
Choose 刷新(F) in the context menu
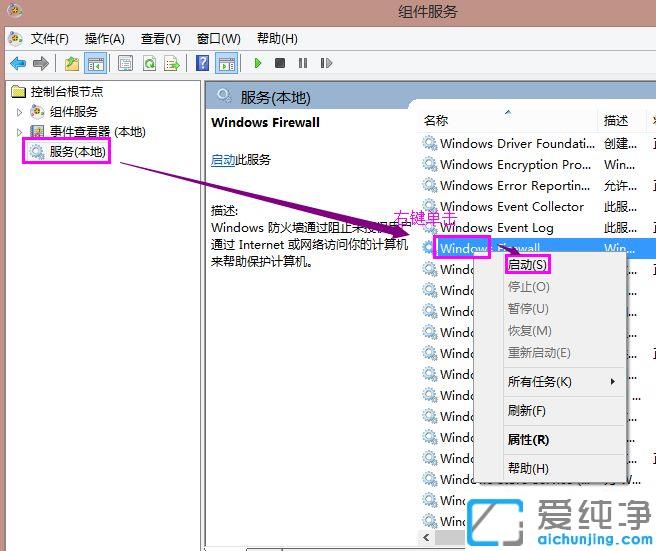(527, 410)
